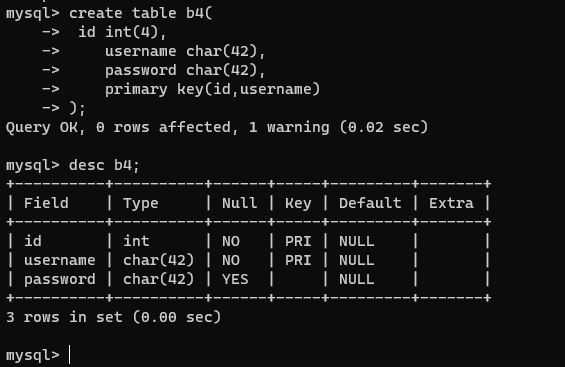Click the 'id' field cell

[x=33, y=241]
